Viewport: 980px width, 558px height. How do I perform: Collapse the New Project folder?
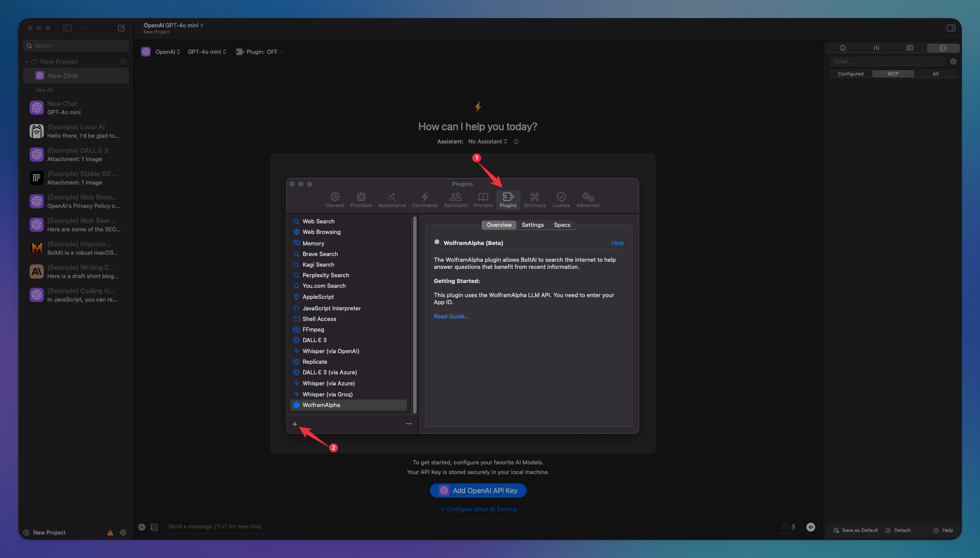[27, 61]
